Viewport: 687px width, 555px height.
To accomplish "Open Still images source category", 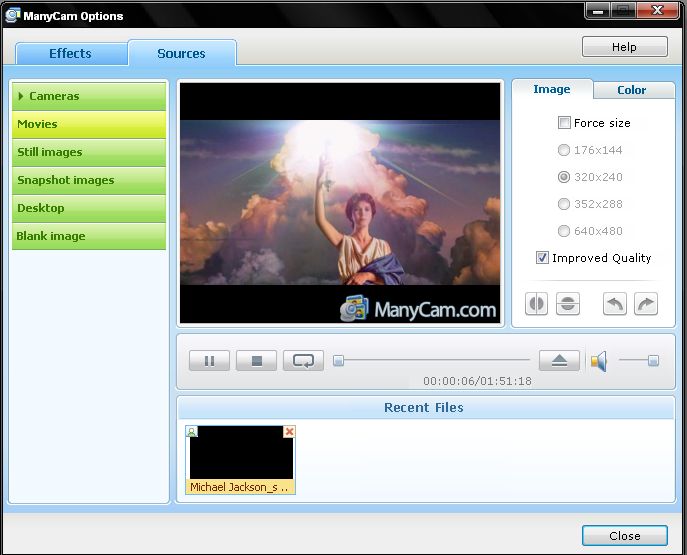I will click(x=89, y=152).
